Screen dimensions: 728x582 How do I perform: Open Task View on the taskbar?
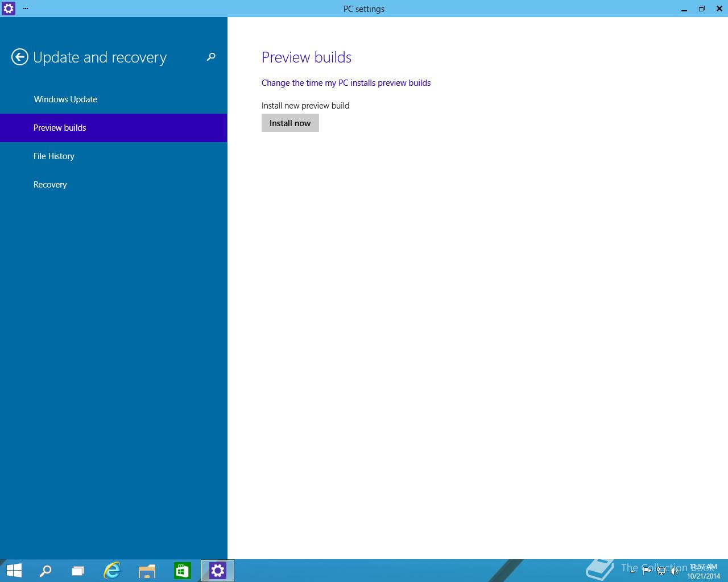(x=78, y=571)
